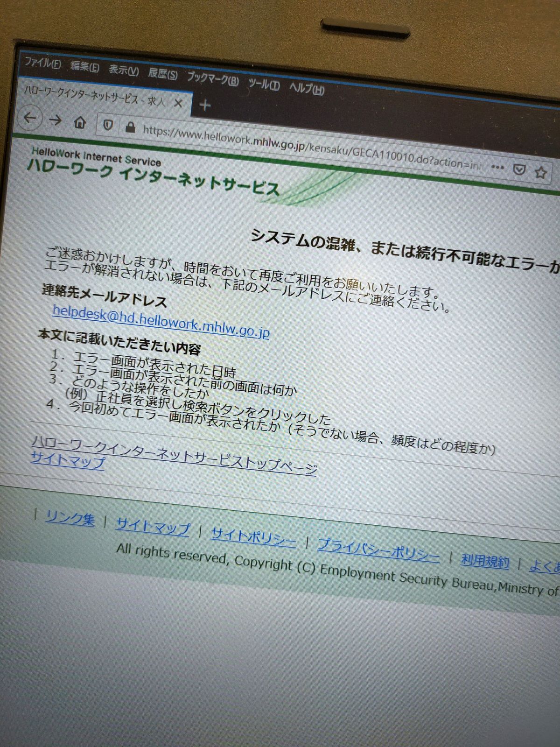Open footer リンク集 link
Viewport: 560px width, 747px height.
[x=70, y=518]
